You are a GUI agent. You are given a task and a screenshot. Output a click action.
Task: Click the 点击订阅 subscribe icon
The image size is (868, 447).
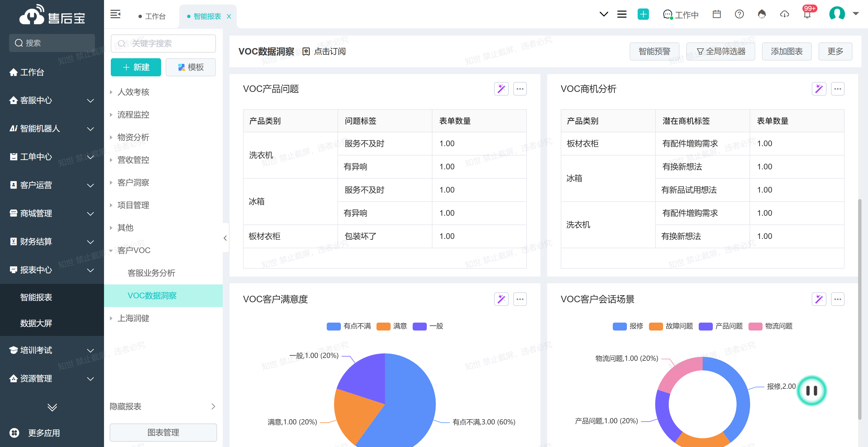[306, 51]
